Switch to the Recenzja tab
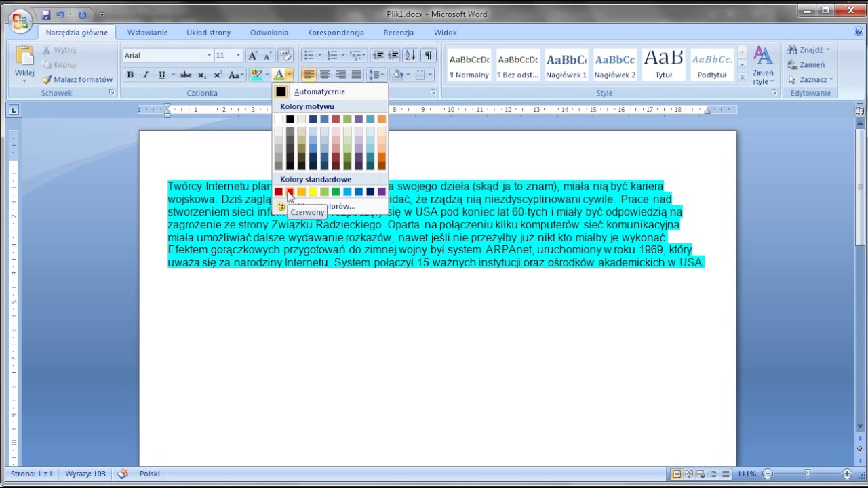 pos(398,32)
